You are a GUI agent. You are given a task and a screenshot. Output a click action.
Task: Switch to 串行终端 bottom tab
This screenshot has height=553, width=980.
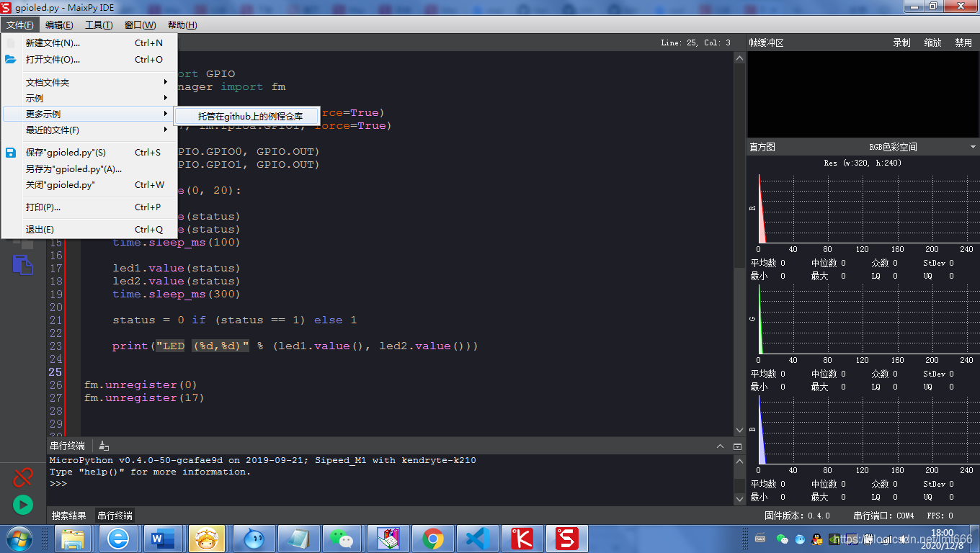(x=115, y=516)
